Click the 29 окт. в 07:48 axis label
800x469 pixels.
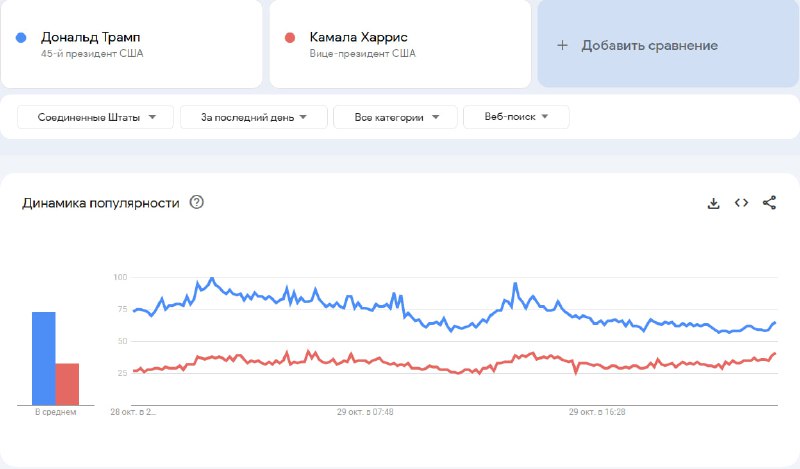(365, 412)
